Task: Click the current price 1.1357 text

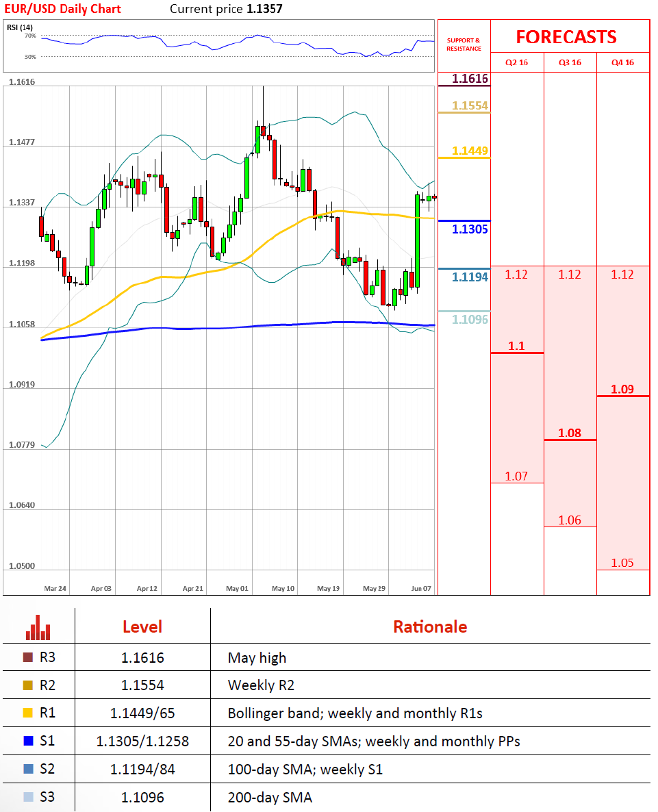Action: 226,9
